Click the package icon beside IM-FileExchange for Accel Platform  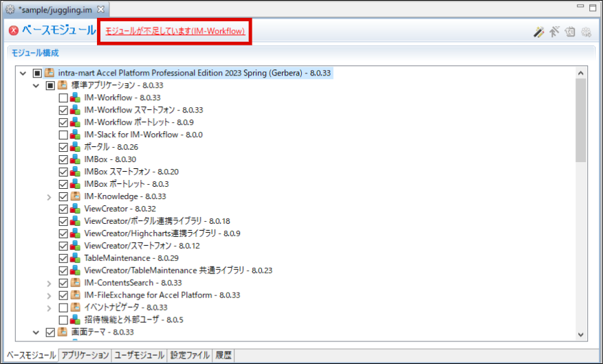tap(76, 295)
